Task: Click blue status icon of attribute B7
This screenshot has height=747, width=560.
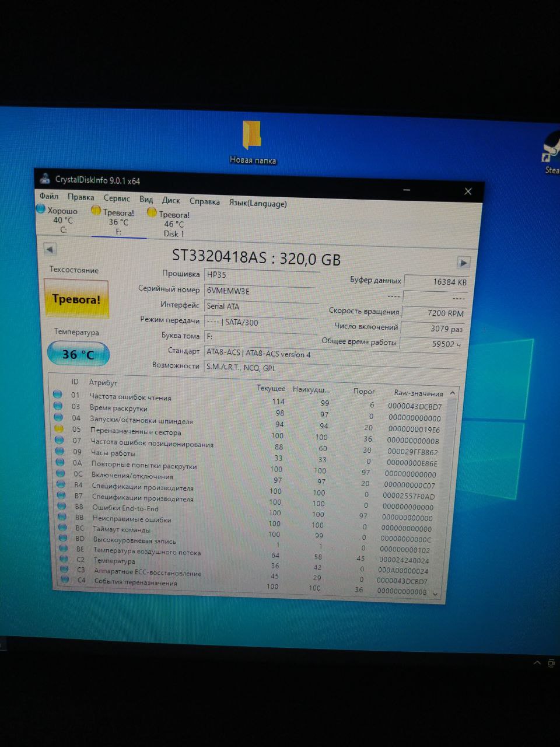Action: 61,494
